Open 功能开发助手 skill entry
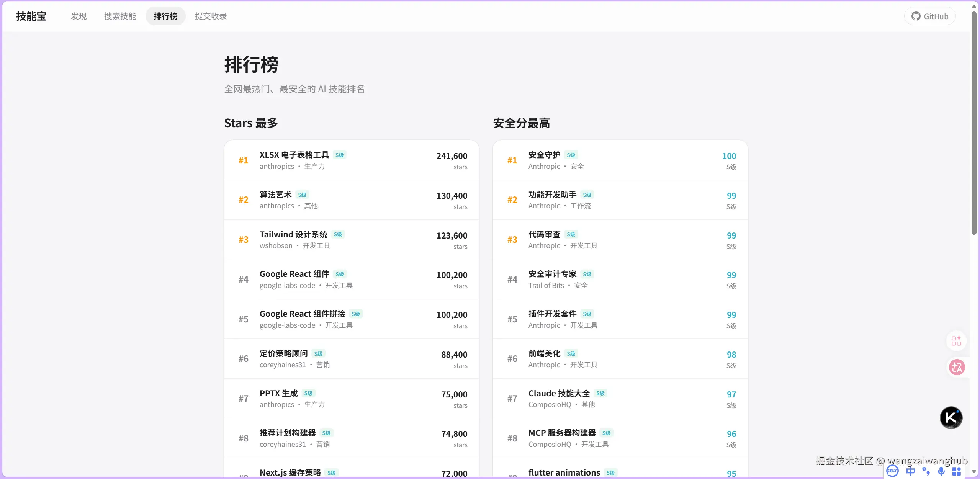 coord(620,200)
